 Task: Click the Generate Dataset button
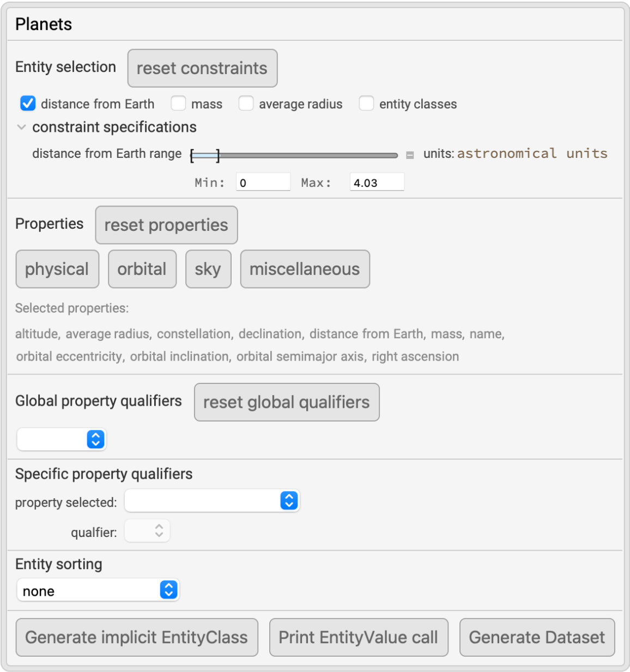click(x=537, y=637)
